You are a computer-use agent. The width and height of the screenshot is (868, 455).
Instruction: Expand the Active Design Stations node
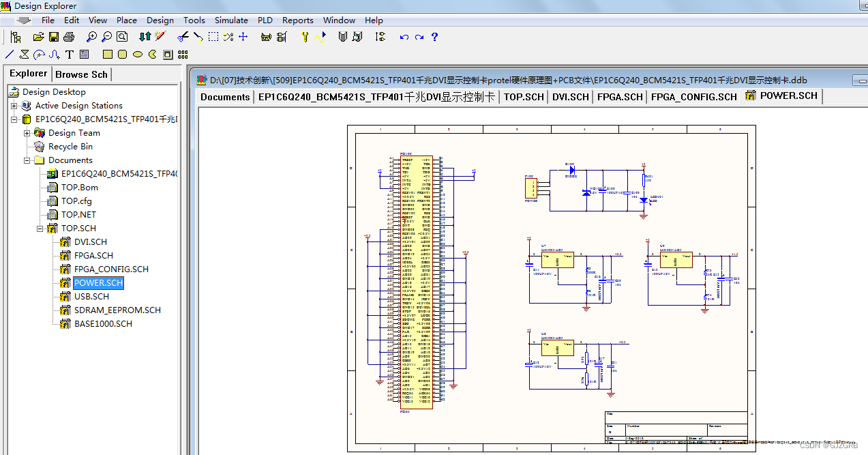click(x=15, y=106)
